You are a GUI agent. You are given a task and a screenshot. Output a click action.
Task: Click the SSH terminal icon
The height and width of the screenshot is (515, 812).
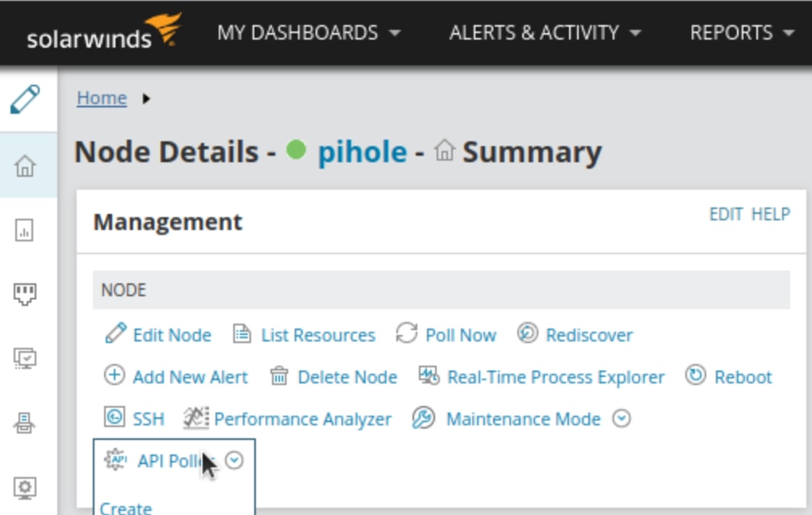click(x=115, y=417)
